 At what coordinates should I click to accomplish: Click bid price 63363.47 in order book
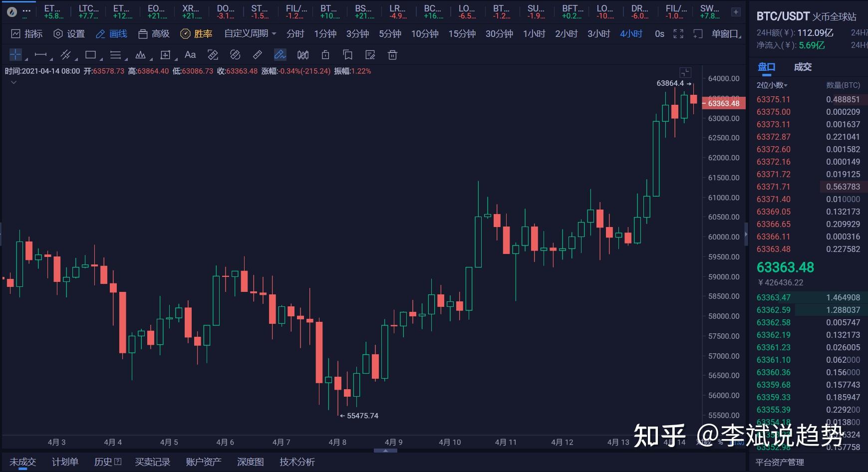[x=773, y=297]
